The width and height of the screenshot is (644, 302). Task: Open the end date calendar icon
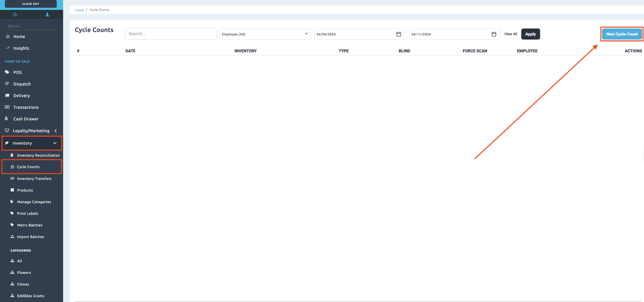point(494,34)
